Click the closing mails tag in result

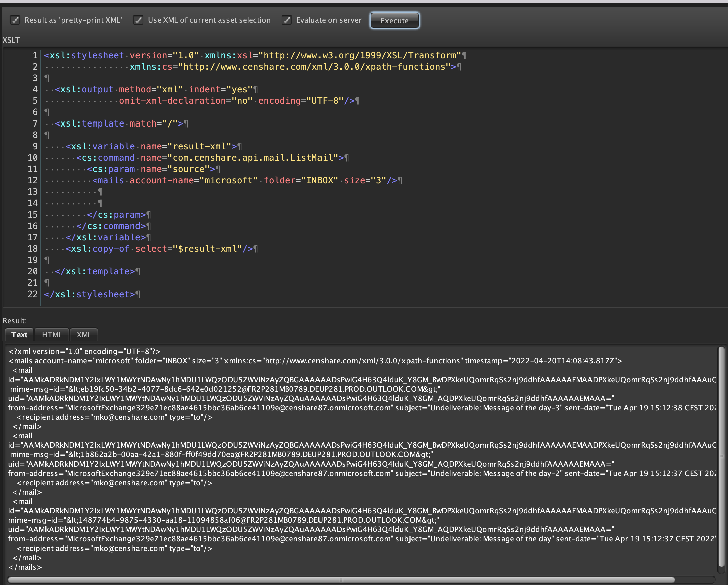(x=25, y=567)
